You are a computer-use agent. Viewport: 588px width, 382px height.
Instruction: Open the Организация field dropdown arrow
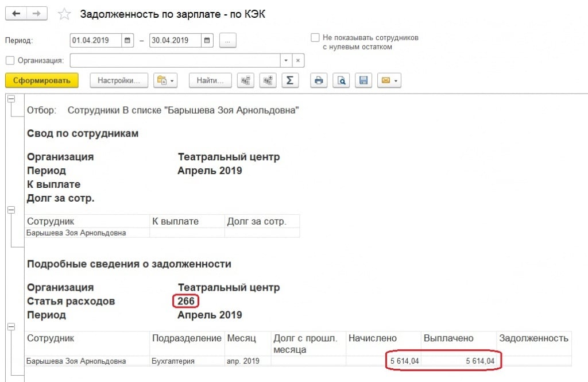click(x=286, y=60)
